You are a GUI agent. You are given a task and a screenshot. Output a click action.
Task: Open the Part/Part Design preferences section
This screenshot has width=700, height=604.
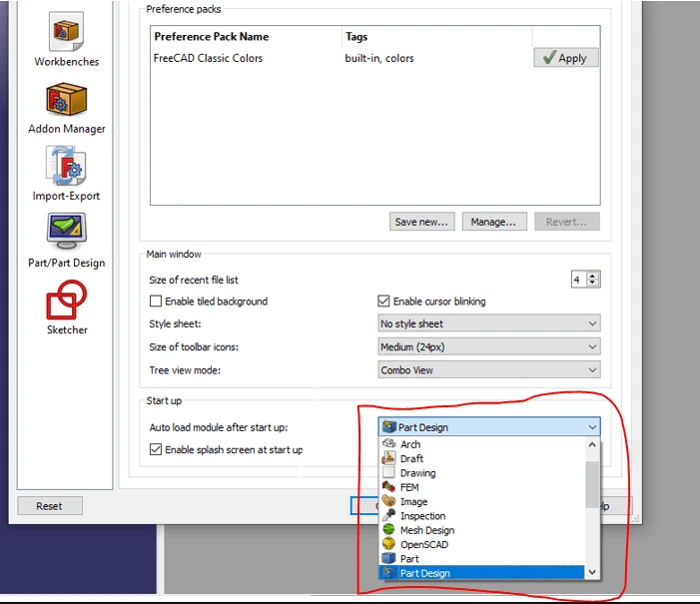[x=67, y=241]
